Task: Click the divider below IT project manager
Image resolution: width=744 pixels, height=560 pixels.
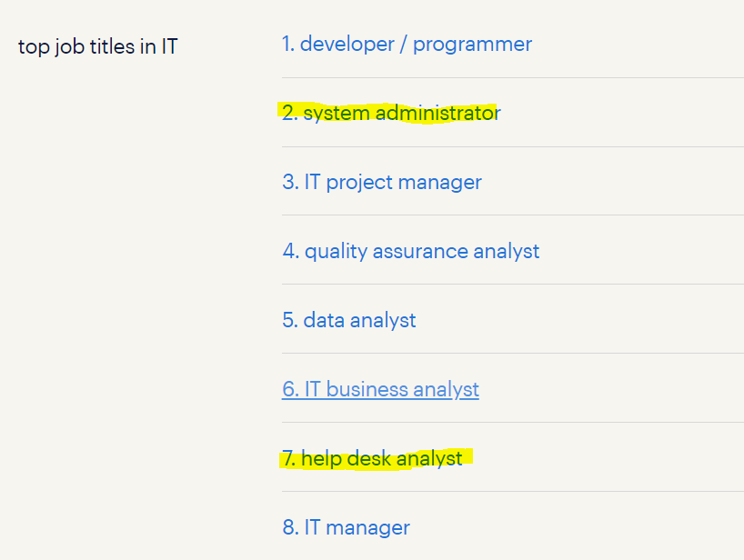Action: pyautogui.click(x=513, y=215)
